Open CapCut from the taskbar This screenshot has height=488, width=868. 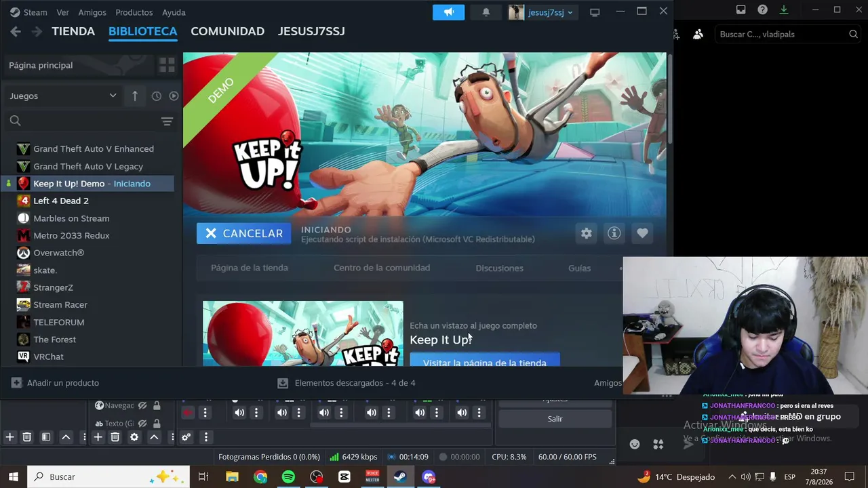tap(344, 476)
